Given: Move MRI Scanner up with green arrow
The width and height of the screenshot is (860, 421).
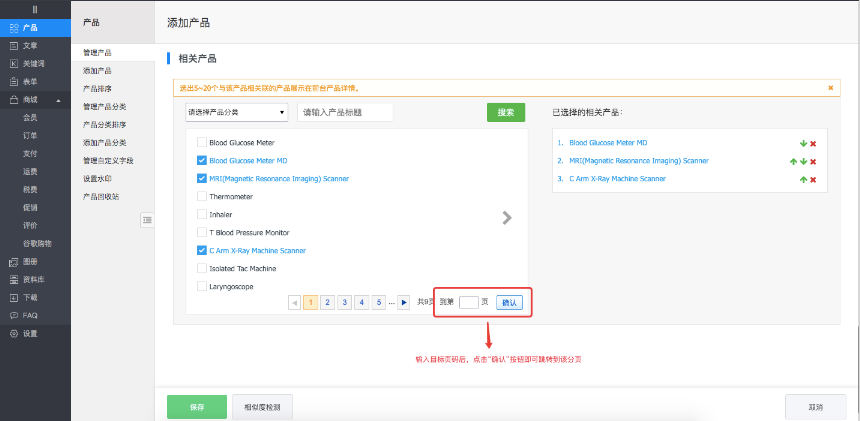Looking at the screenshot, I should [793, 161].
